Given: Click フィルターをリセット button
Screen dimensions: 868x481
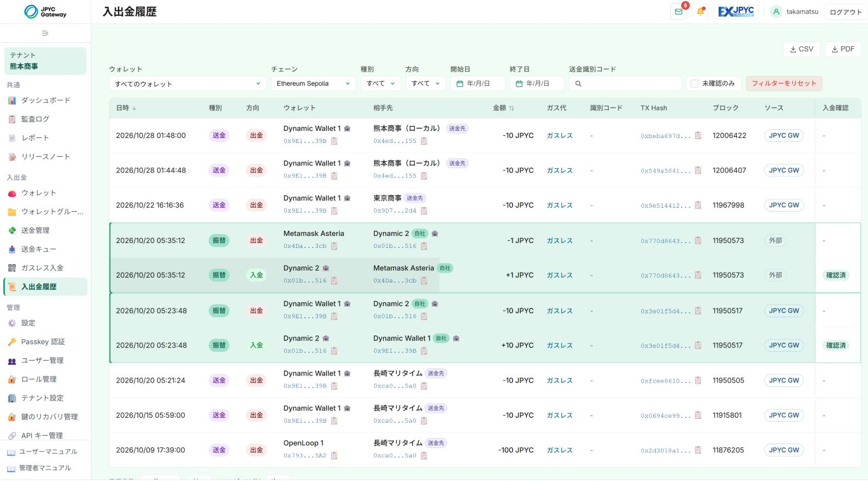Looking at the screenshot, I should pos(784,84).
